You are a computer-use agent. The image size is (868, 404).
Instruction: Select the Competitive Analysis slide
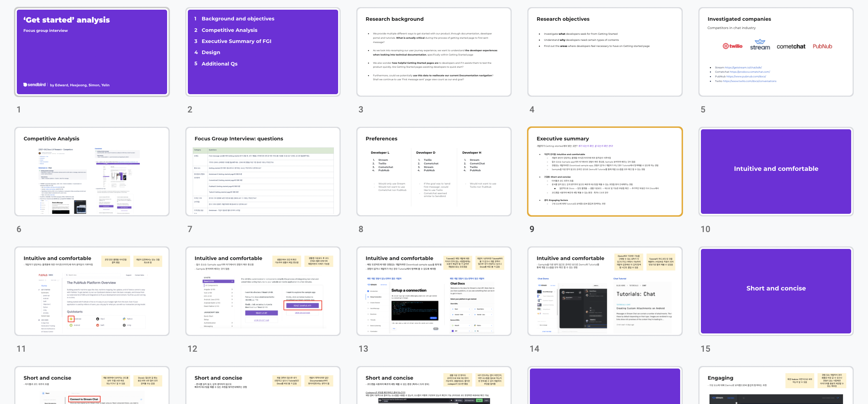[92, 172]
